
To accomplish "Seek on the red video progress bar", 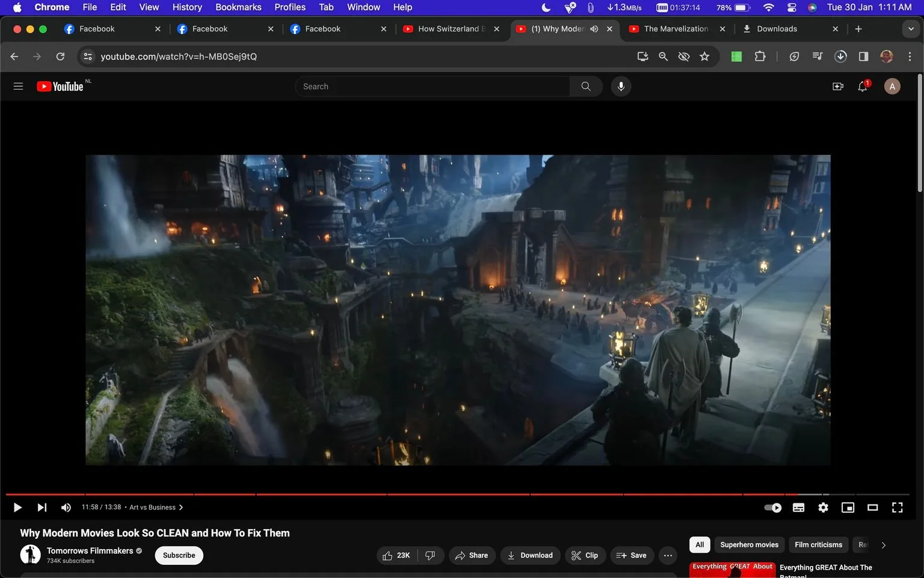I will coord(457,494).
